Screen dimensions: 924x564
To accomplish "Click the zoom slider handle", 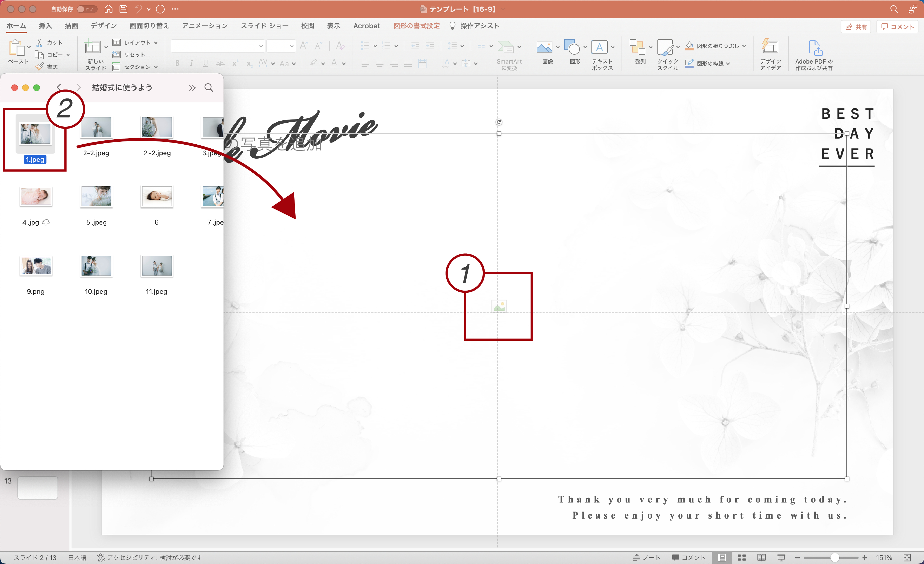I will pyautogui.click(x=834, y=558).
